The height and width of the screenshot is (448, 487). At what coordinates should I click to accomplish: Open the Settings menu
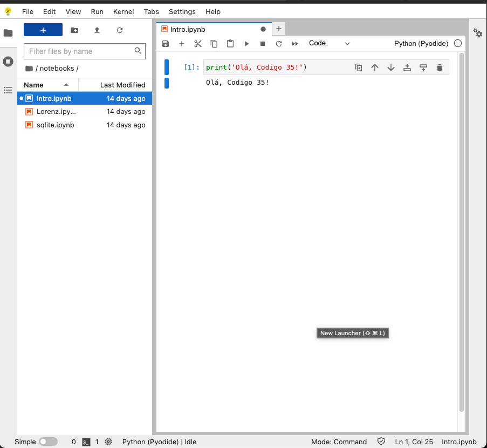[x=182, y=11]
